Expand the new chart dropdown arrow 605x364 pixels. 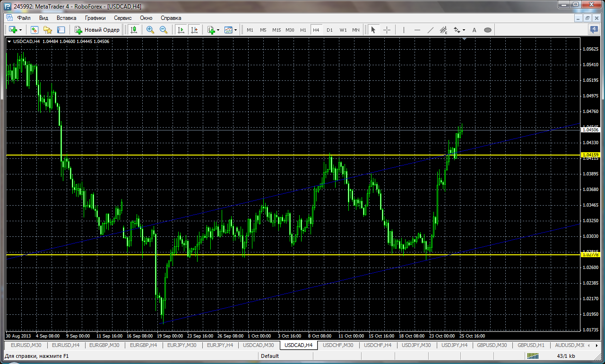click(x=20, y=30)
